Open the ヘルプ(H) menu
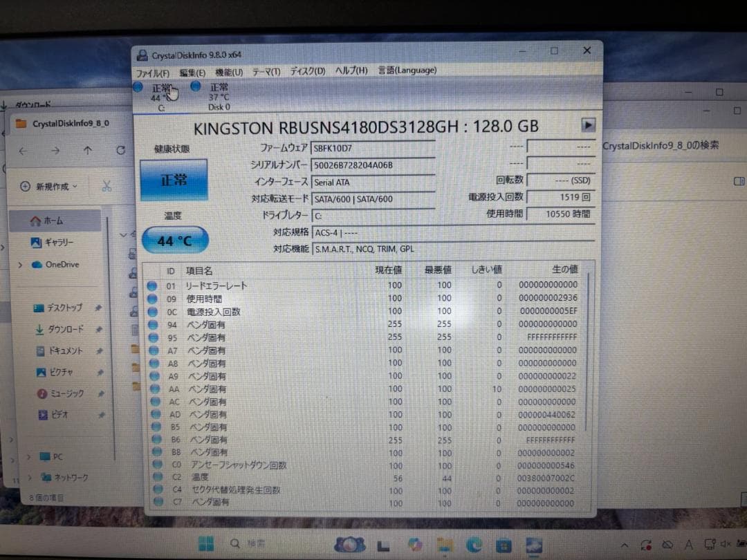 tap(351, 71)
